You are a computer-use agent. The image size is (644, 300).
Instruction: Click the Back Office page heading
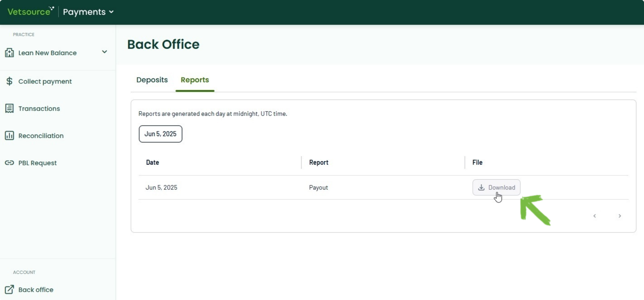click(x=163, y=44)
